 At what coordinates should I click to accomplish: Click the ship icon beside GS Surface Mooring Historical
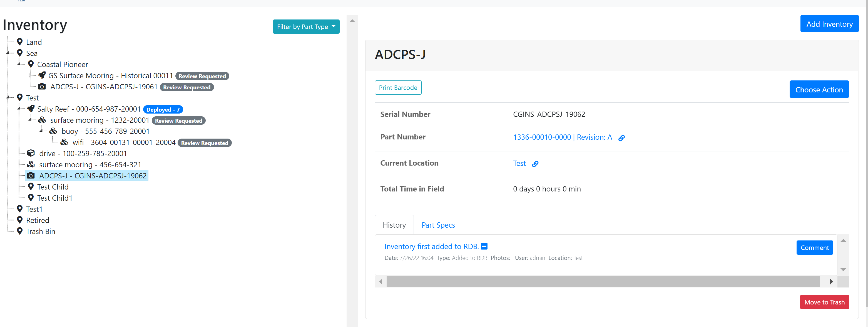tap(42, 75)
